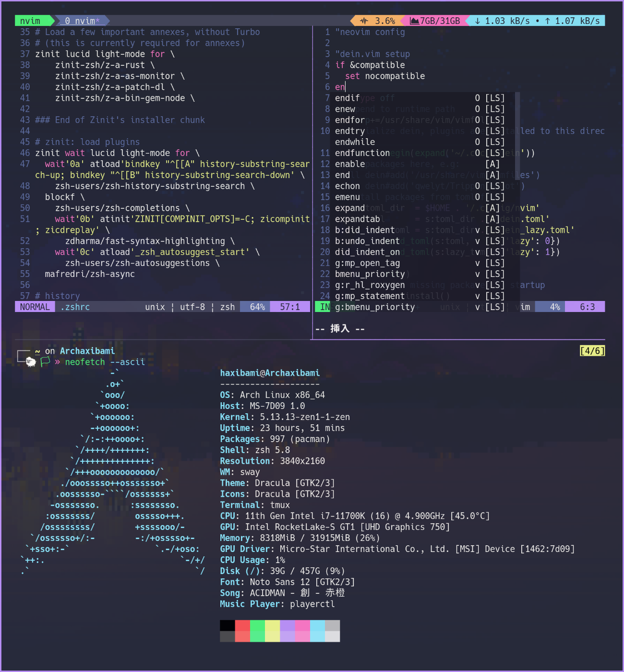Click the 'Uptime: 23 hours, 51 mins' line
The image size is (624, 672).
coord(282,428)
